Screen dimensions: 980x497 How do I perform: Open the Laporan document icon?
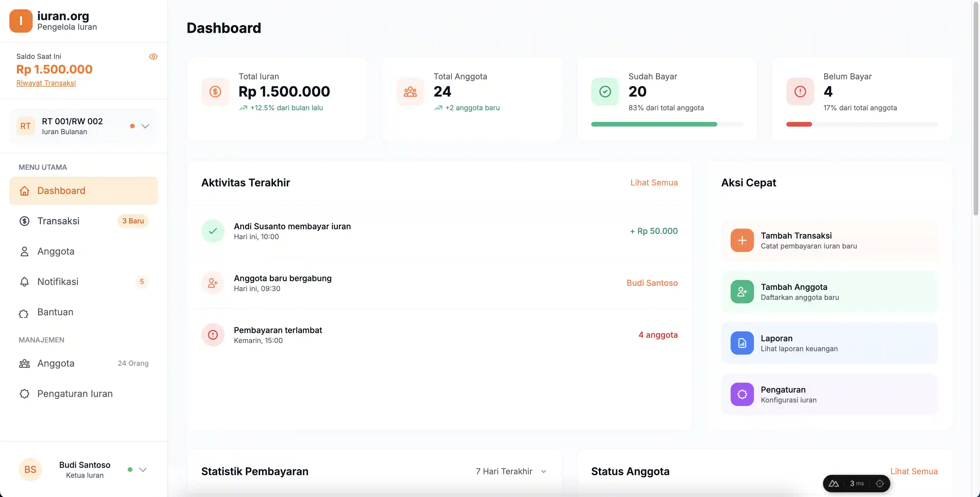[742, 343]
